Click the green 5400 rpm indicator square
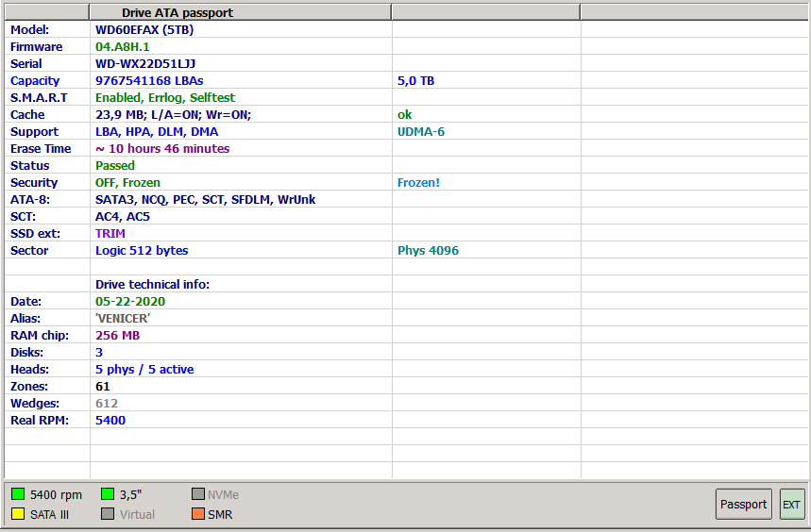The width and height of the screenshot is (811, 532). coord(18,494)
